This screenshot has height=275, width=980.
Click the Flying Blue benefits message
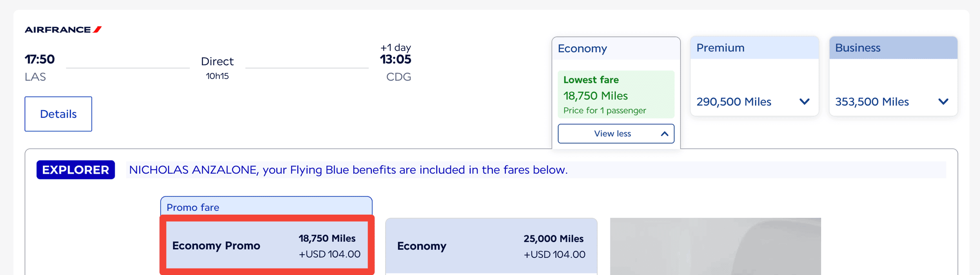pos(348,170)
